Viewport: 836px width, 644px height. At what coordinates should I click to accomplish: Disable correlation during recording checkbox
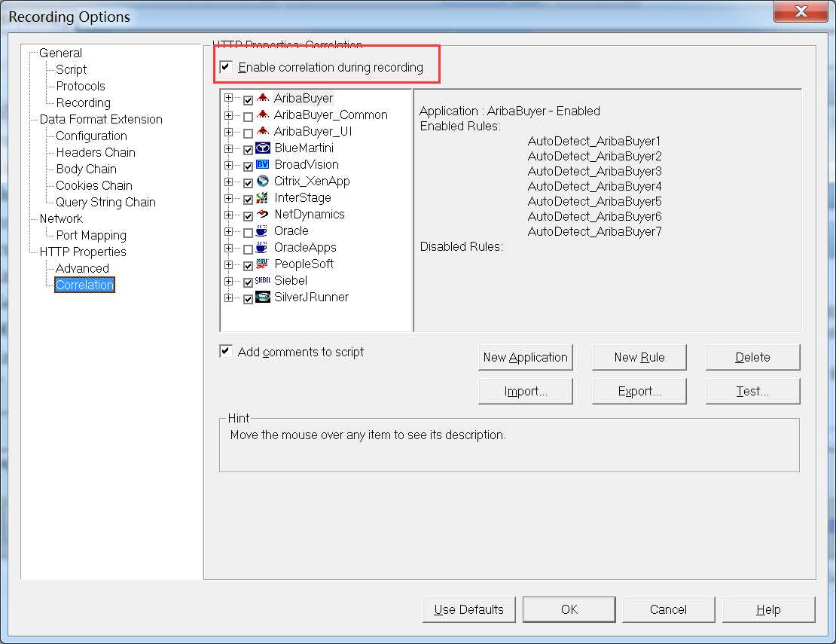pos(225,66)
